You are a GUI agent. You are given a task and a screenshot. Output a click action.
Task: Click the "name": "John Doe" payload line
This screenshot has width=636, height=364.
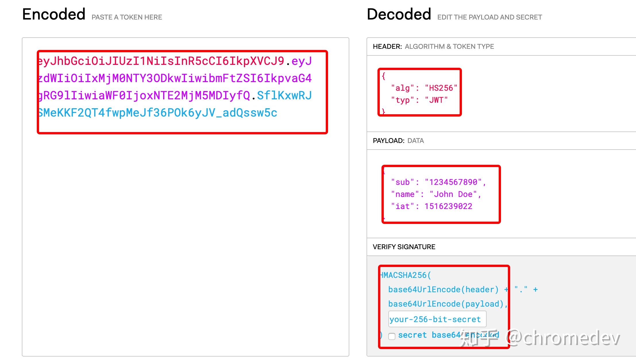point(436,194)
